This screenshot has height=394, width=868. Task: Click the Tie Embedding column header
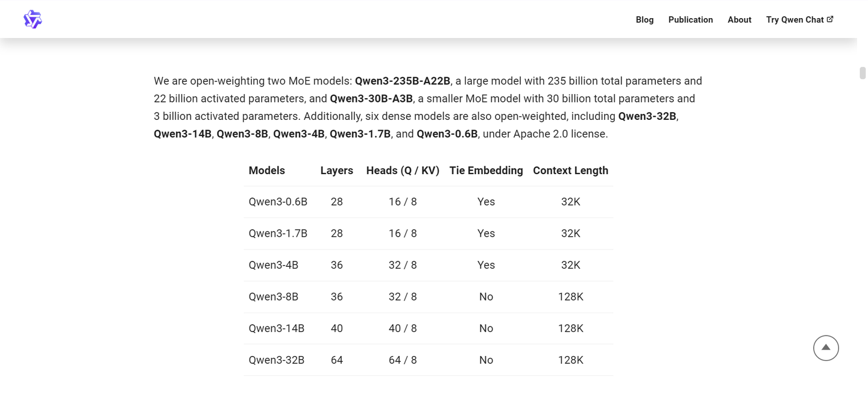click(x=486, y=170)
